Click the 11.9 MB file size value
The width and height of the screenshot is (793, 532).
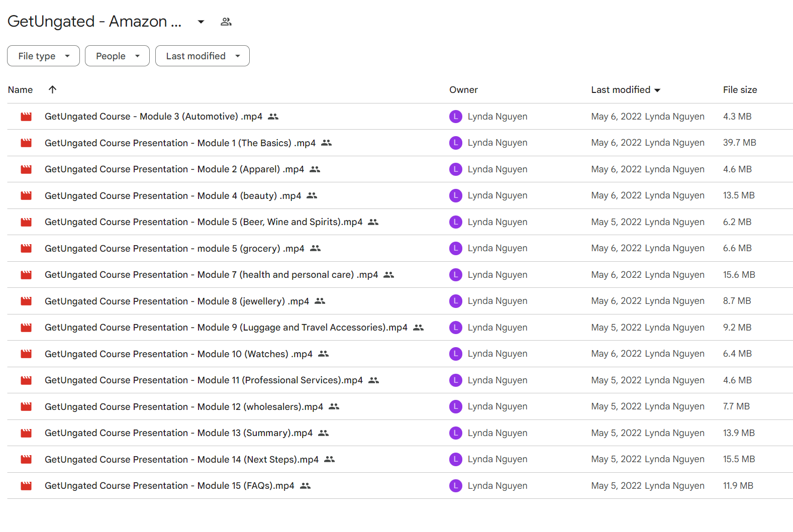coord(738,486)
